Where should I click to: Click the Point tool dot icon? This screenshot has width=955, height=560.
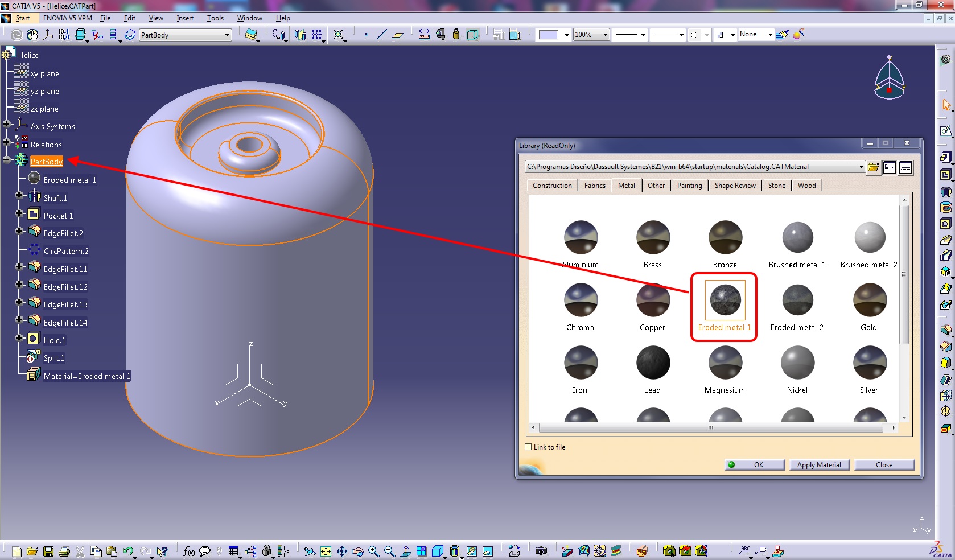pos(365,35)
